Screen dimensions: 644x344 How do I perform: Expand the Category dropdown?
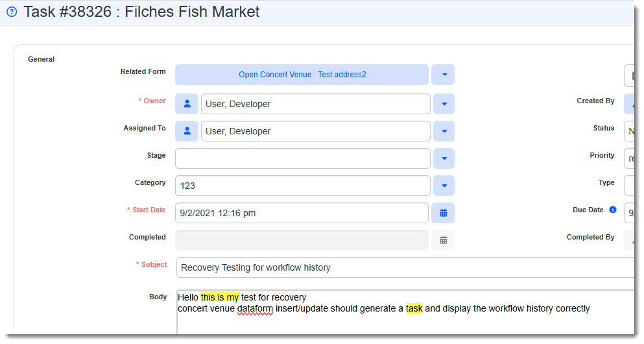444,186
